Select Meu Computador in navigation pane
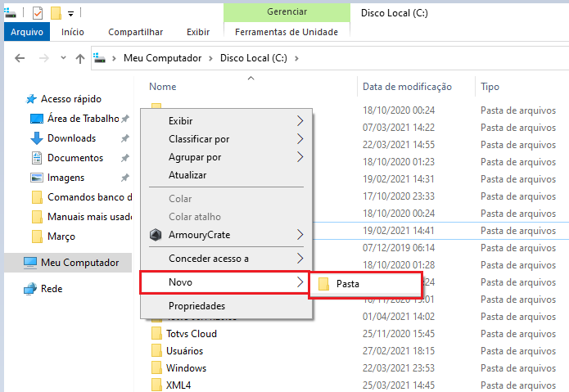The height and width of the screenshot is (392, 569). click(x=80, y=263)
